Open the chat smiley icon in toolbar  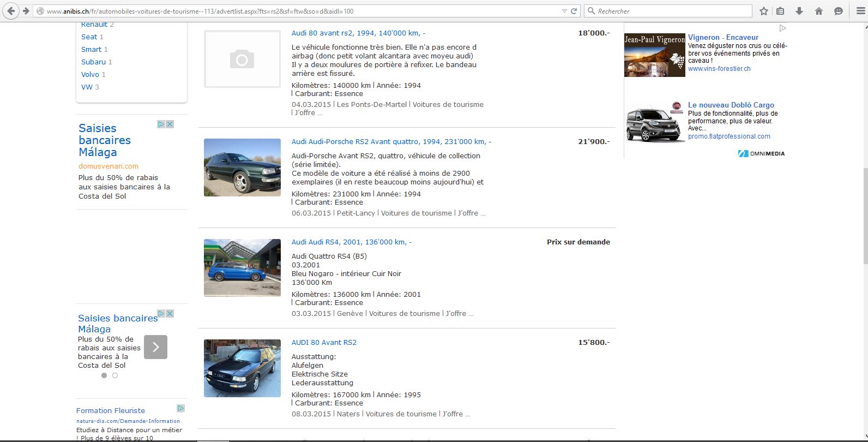coord(839,11)
